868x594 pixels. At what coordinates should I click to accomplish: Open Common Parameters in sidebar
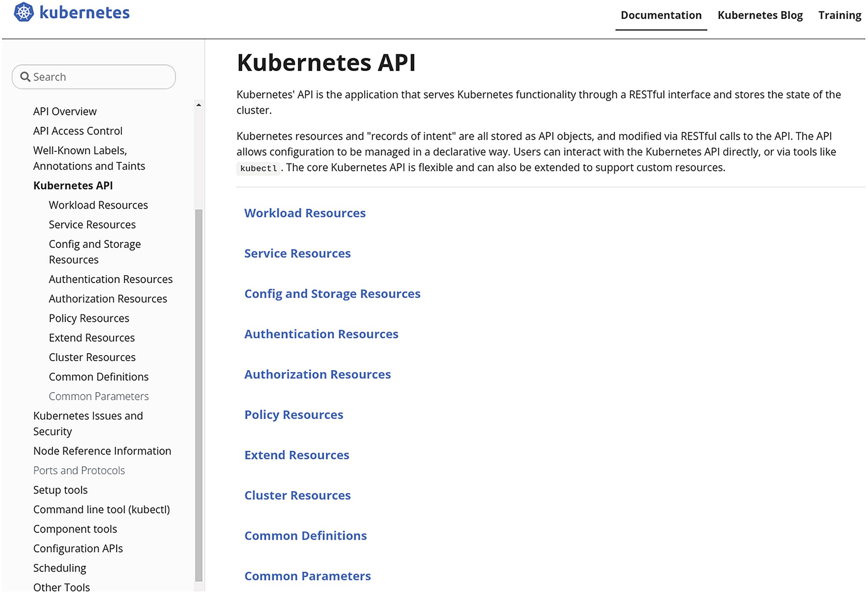(99, 396)
